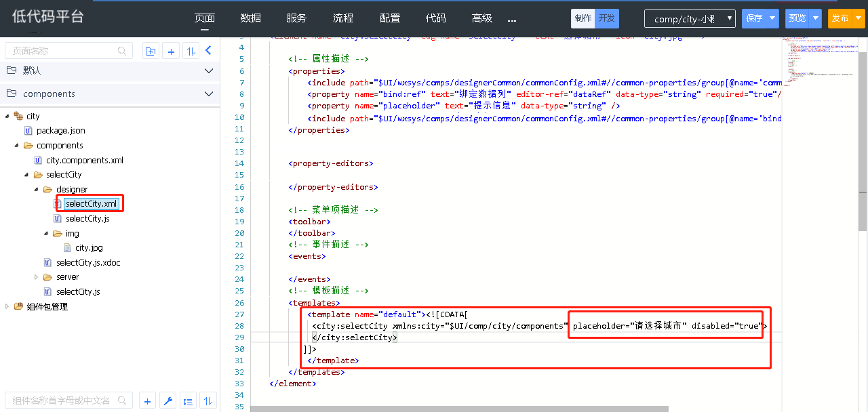Click the sort icon in top page toolbar
The width and height of the screenshot is (868, 412).
pyautogui.click(x=191, y=51)
